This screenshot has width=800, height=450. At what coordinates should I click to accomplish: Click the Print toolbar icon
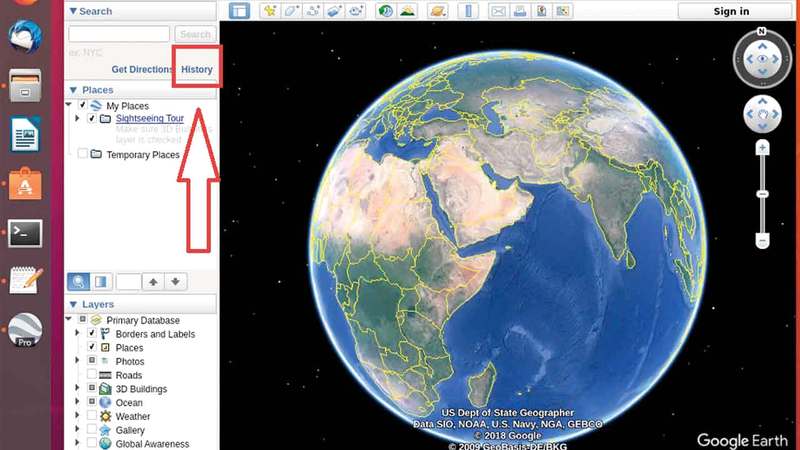coord(520,11)
